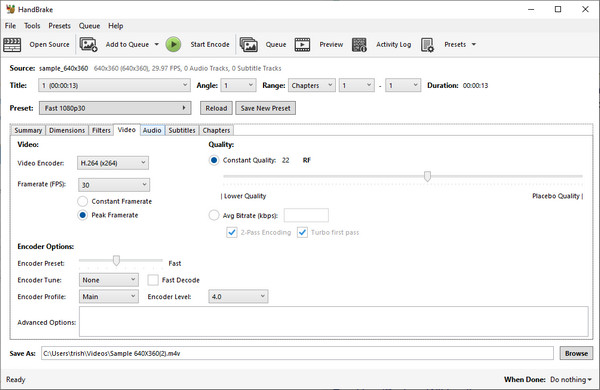Image resolution: width=600 pixels, height=390 pixels.
Task: Click the Browse button
Action: click(x=576, y=353)
